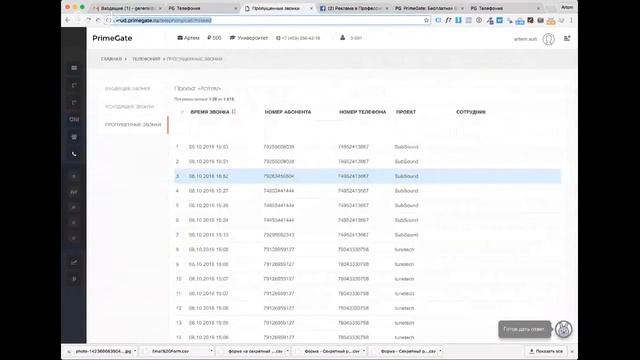Screen dimensions: 640x360
Task: Open the menu icon right of the avatar
Action: [x=567, y=38]
